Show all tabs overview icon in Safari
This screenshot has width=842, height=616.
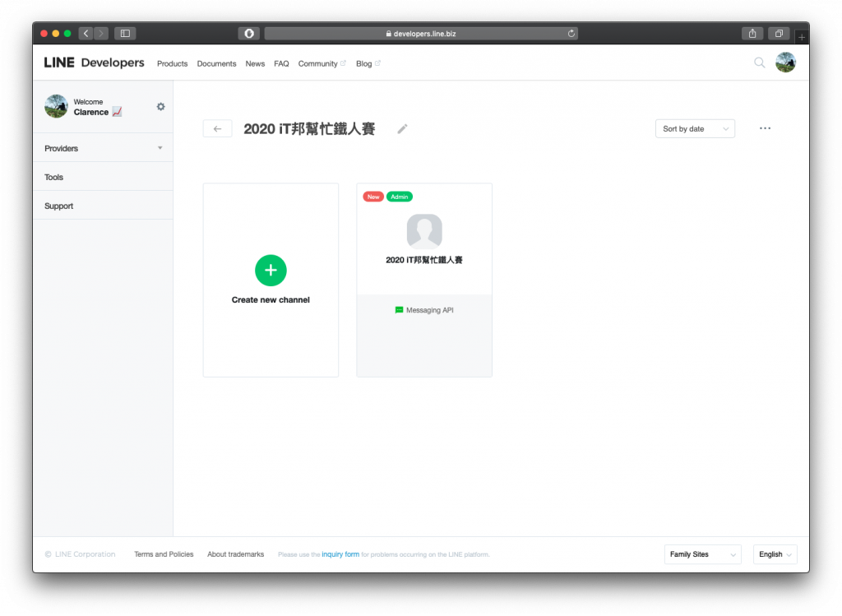coord(779,33)
